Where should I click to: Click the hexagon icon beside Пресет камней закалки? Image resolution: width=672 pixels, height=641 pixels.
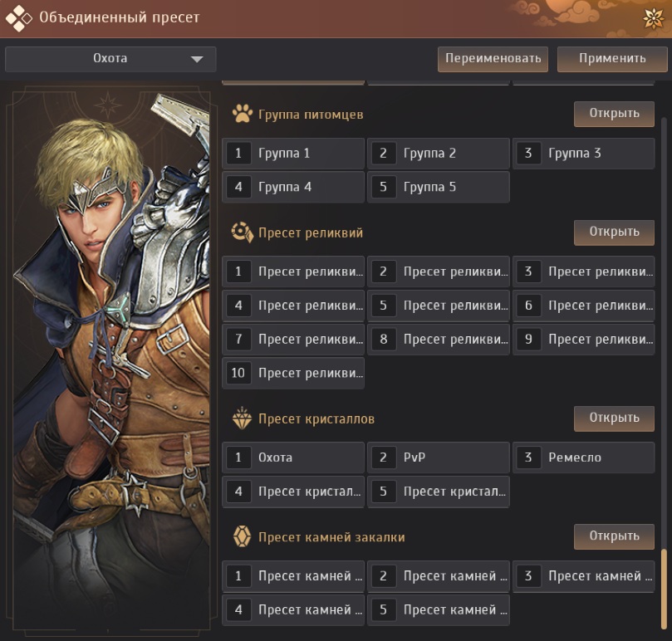(242, 537)
